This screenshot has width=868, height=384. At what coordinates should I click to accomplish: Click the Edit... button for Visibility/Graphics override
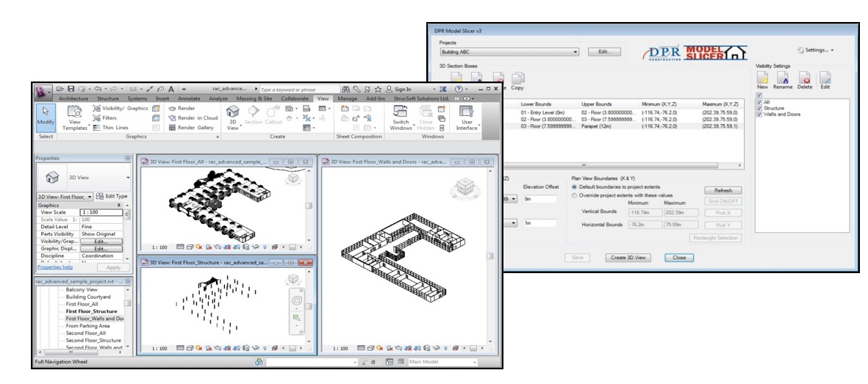(x=100, y=242)
